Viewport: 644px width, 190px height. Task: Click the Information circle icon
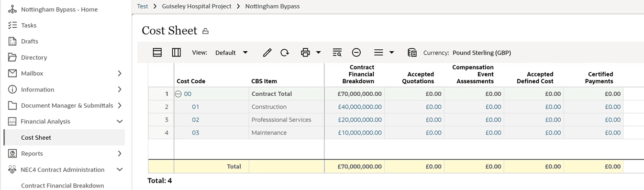12,89
